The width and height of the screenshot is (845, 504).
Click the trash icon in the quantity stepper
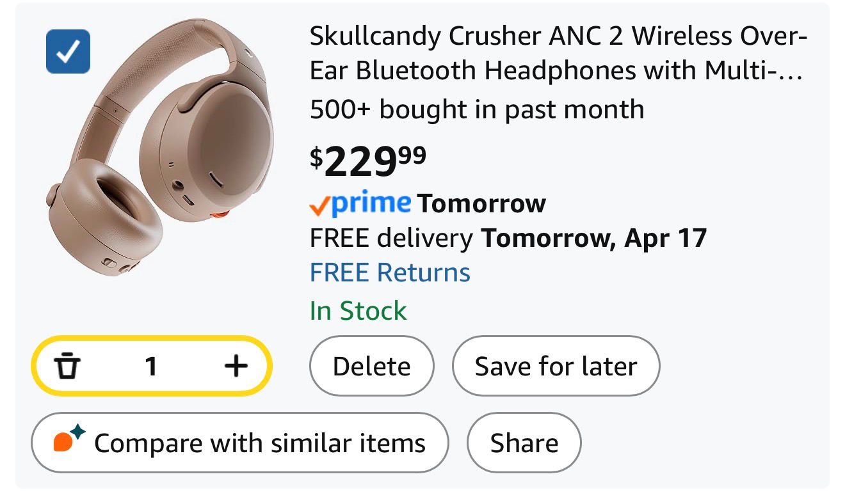tap(67, 366)
